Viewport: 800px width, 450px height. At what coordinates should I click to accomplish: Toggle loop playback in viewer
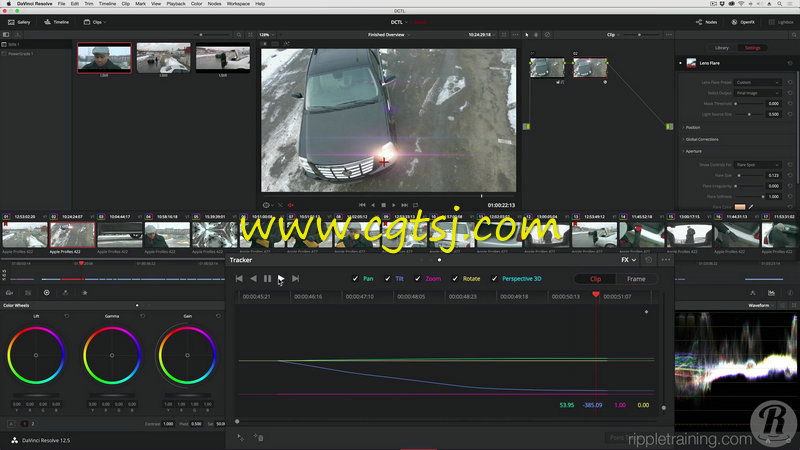415,205
